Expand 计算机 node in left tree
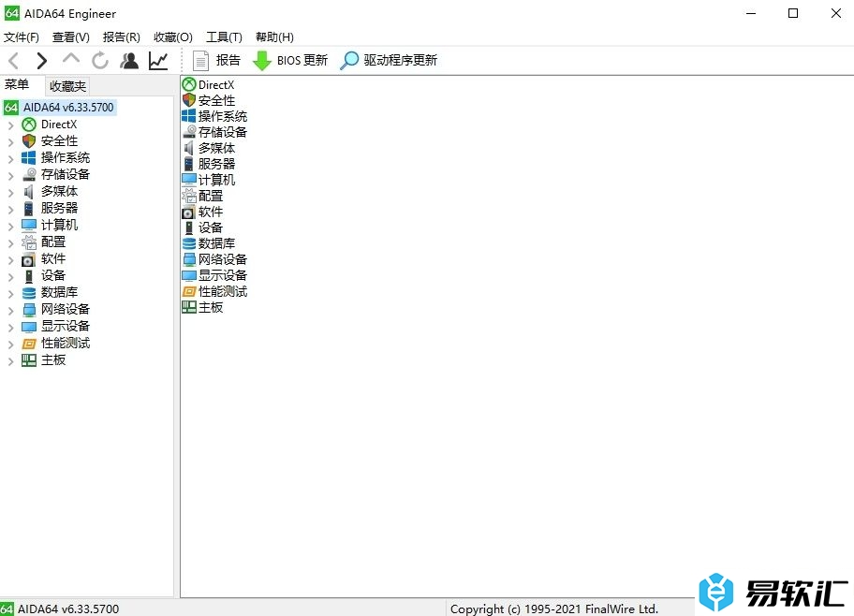854x616 pixels. 11,226
